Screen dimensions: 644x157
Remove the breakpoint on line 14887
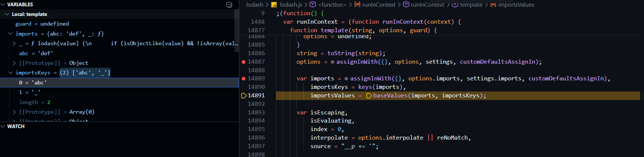[243, 62]
